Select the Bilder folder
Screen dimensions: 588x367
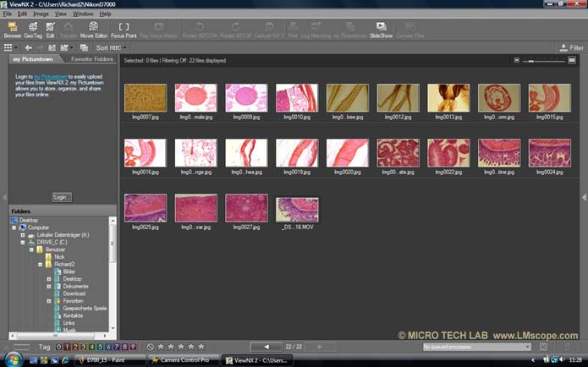[x=69, y=271]
